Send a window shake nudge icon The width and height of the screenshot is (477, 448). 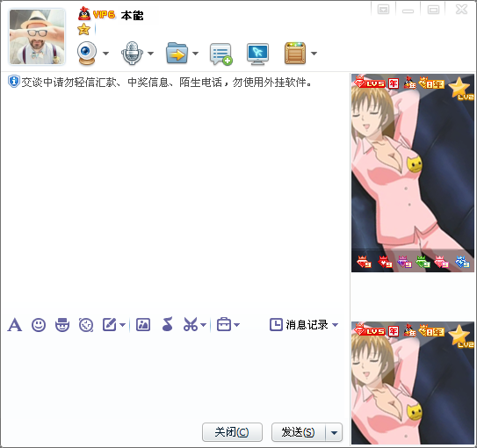pos(86,325)
